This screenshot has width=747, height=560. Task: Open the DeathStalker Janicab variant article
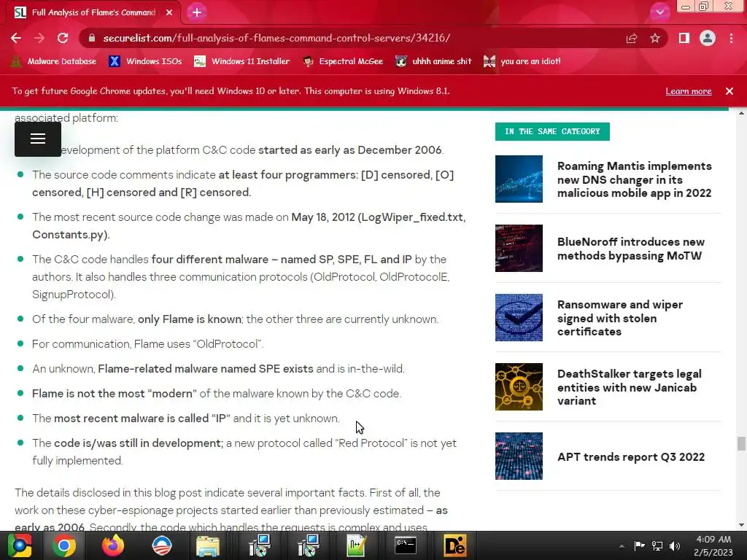[630, 387]
